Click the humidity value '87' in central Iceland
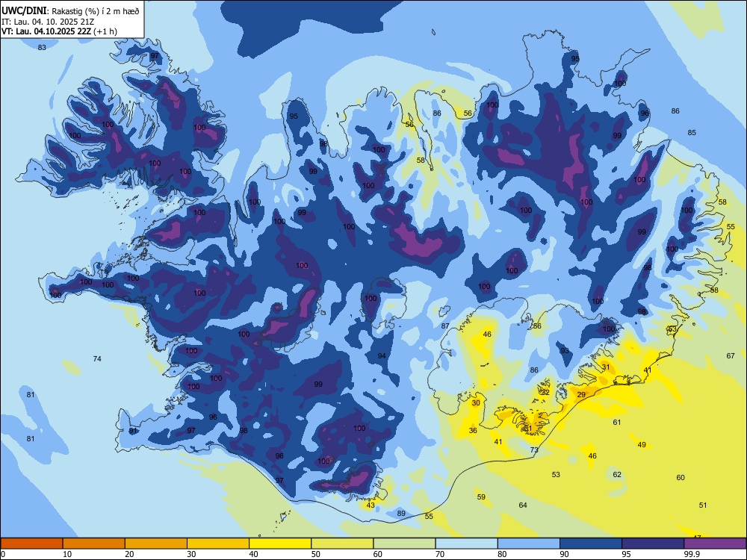 pyautogui.click(x=445, y=326)
